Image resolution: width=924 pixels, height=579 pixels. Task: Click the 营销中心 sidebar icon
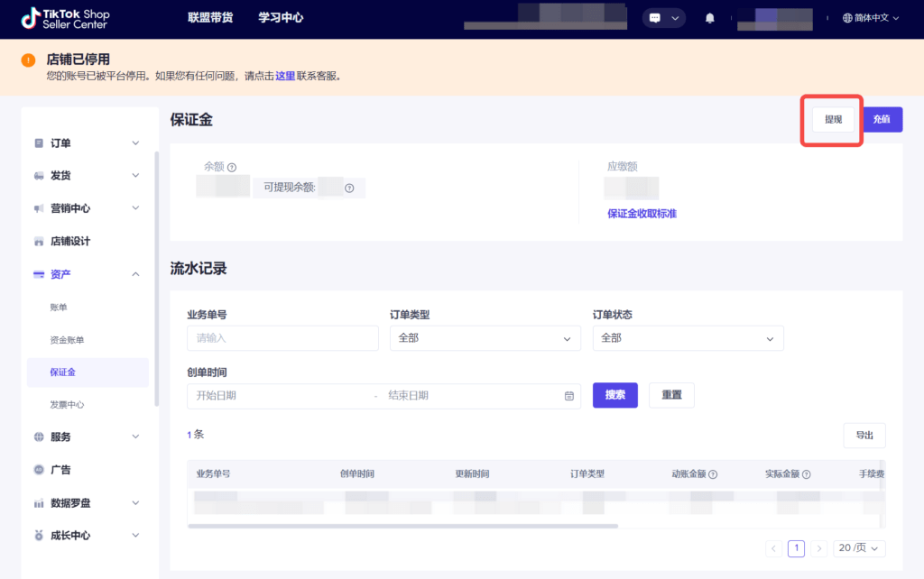pos(37,207)
